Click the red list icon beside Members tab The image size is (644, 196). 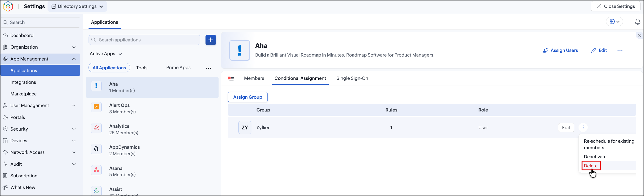231,79
